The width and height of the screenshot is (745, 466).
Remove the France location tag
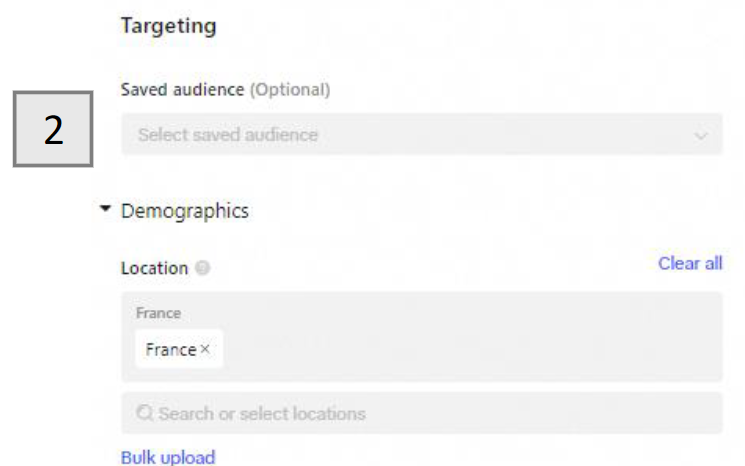tap(205, 349)
